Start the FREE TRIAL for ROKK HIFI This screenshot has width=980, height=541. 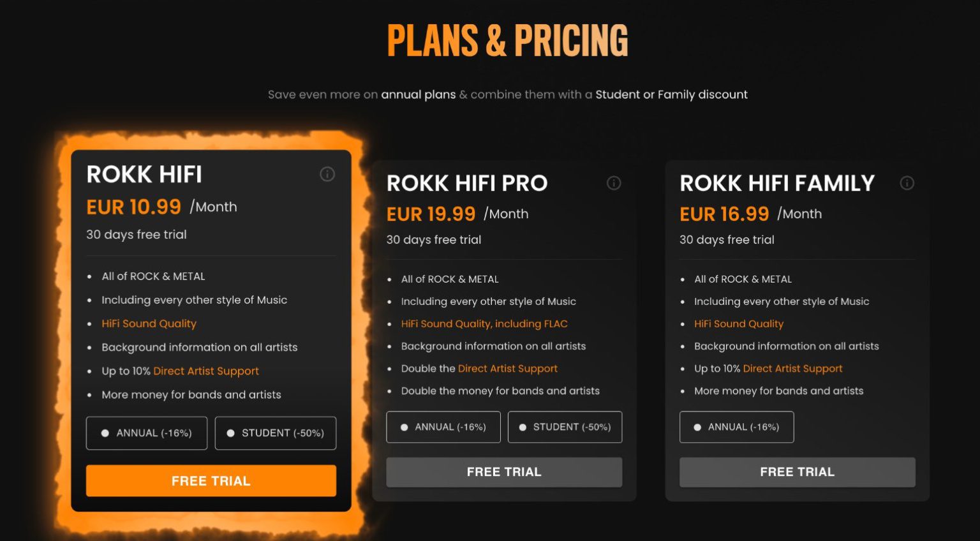(211, 480)
